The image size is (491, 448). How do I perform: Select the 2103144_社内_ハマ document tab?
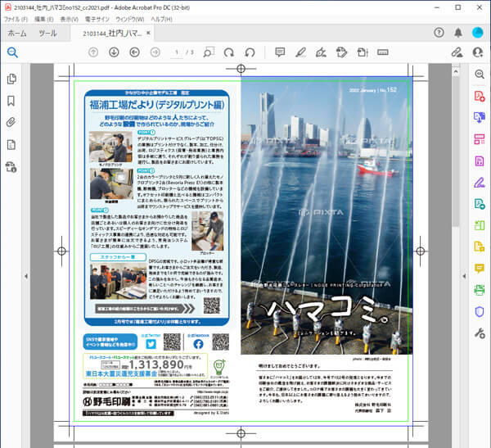[x=112, y=34]
